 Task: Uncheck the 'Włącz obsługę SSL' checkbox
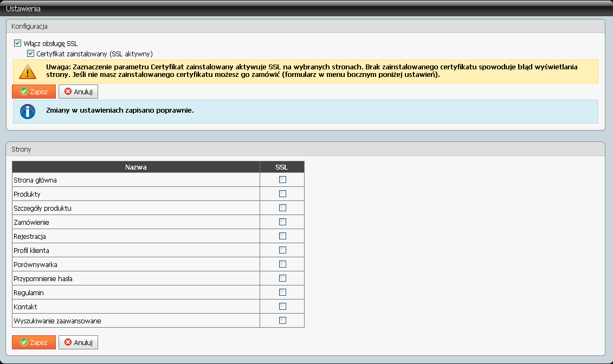[17, 43]
